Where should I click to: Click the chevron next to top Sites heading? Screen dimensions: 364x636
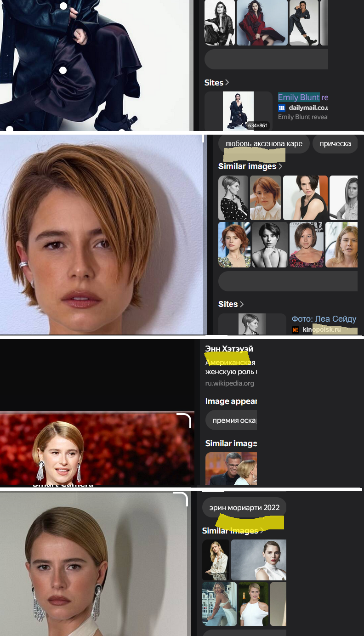click(227, 83)
